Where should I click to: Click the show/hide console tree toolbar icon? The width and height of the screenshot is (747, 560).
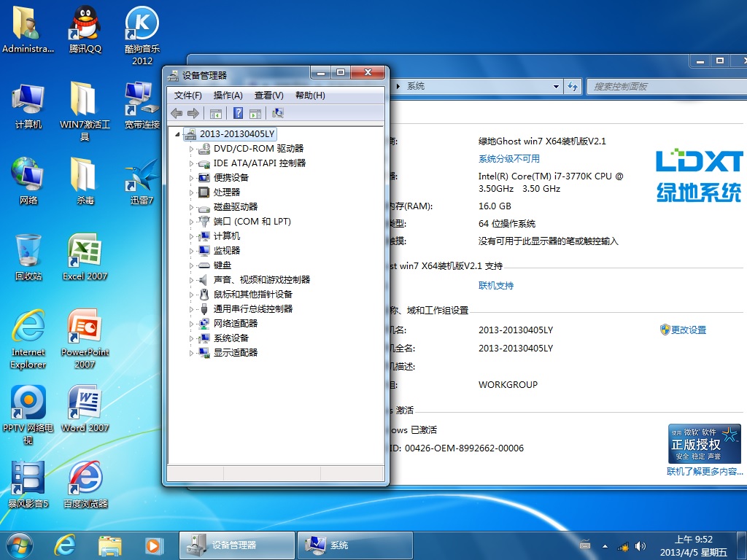coord(215,113)
